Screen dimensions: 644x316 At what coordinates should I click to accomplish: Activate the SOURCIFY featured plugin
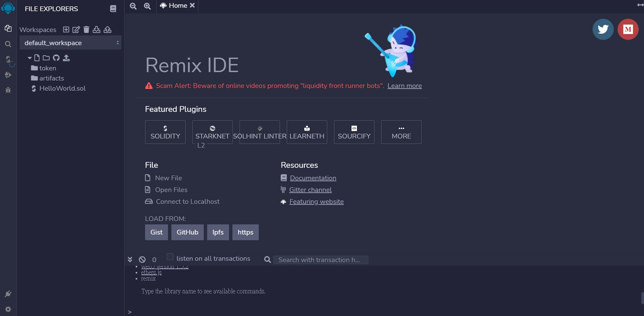coord(354,132)
